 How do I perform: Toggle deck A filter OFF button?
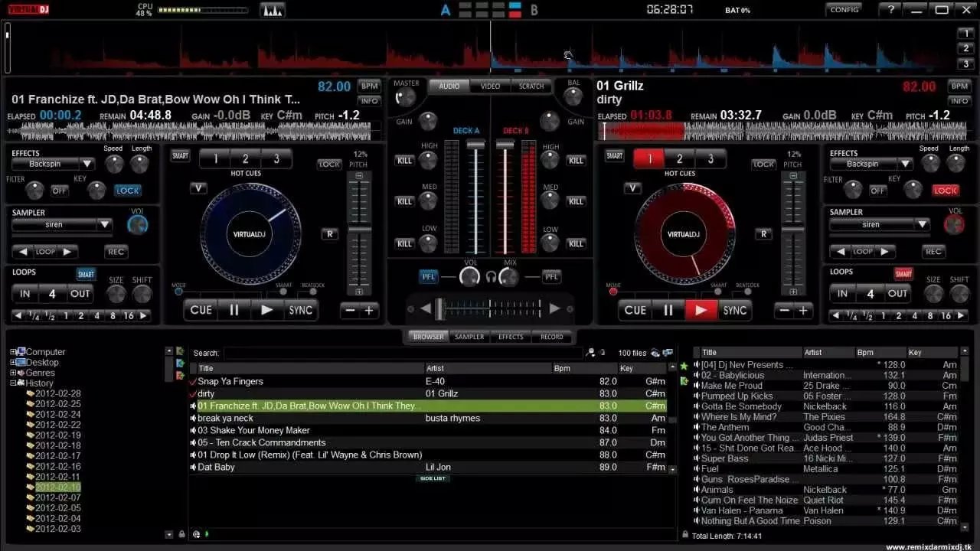tap(60, 191)
